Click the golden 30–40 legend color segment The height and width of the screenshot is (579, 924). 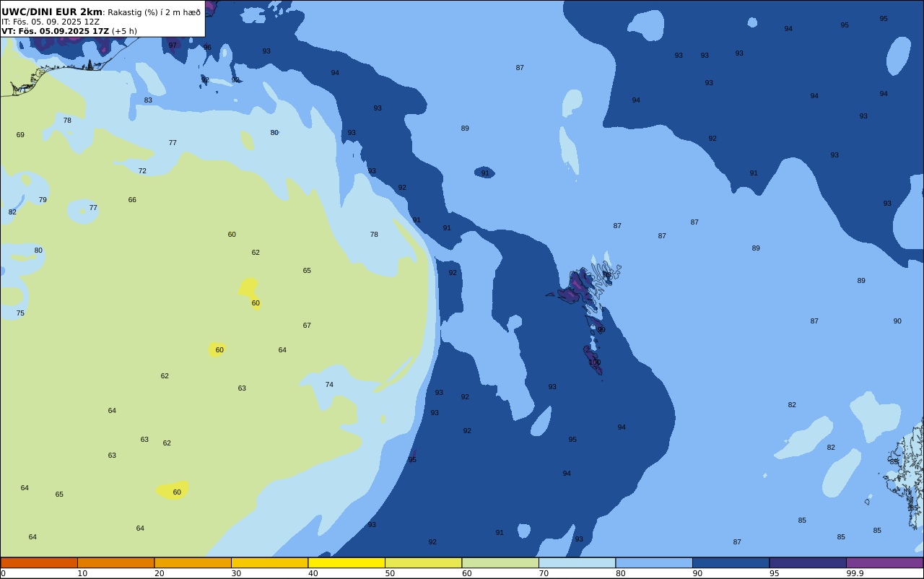(x=269, y=562)
